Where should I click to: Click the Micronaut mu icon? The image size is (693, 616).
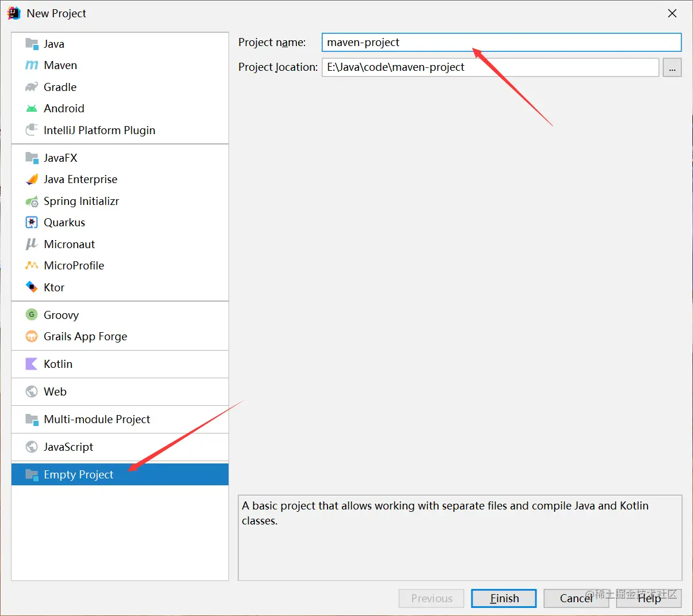(x=32, y=244)
